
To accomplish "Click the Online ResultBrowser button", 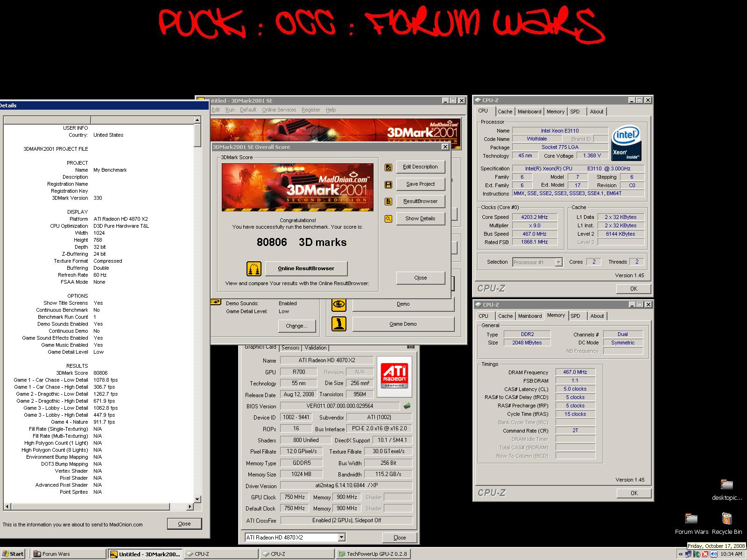I will tap(306, 268).
